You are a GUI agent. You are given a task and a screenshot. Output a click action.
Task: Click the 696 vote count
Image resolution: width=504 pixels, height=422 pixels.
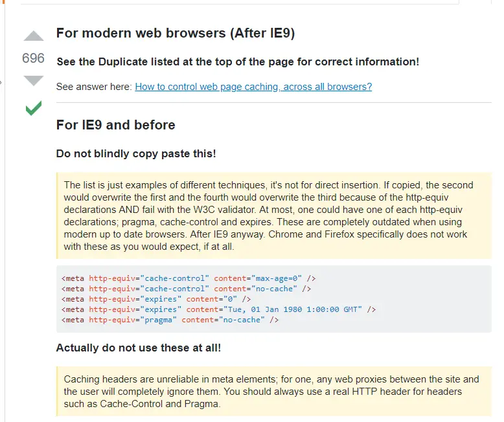point(34,59)
